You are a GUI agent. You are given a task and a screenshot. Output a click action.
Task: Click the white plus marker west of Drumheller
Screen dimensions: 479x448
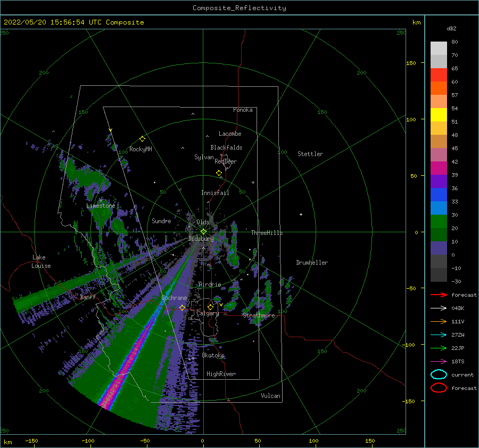point(301,214)
